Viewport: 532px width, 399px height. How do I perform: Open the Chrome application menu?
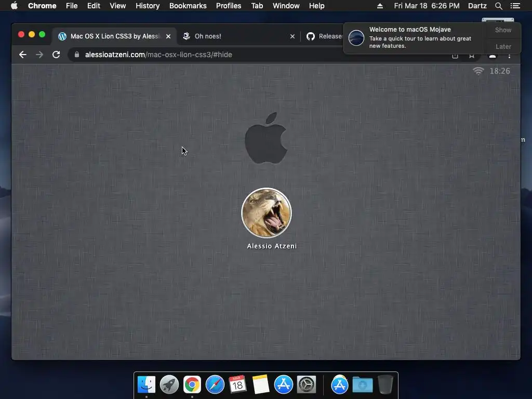click(42, 6)
